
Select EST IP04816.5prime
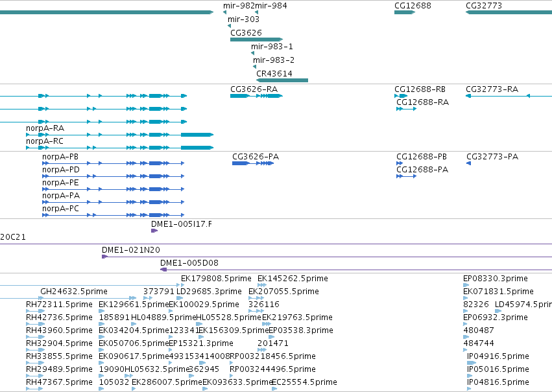pyautogui.click(x=498, y=383)
